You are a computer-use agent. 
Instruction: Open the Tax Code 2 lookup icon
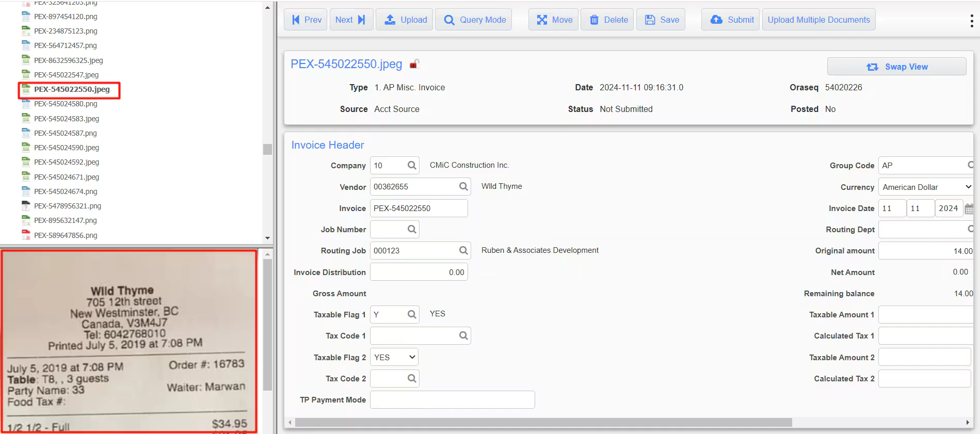click(x=412, y=378)
